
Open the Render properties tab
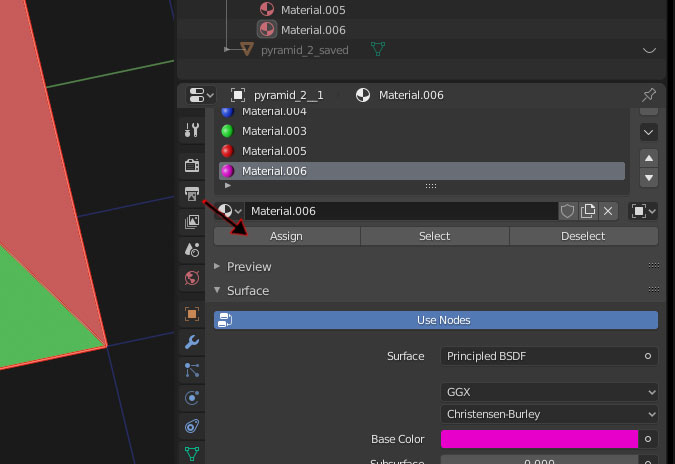click(x=192, y=165)
